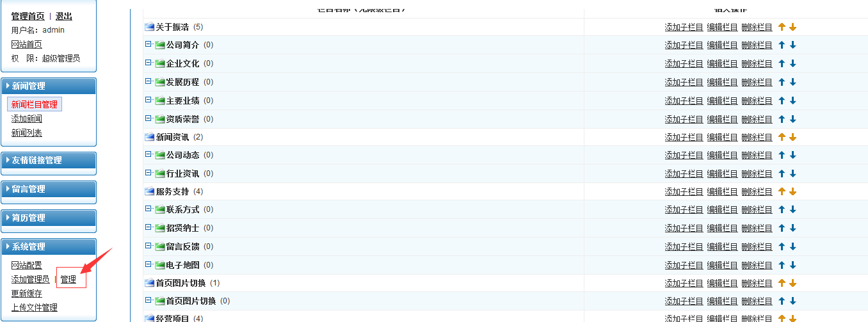
Task: Open the 管理 link beside 添加管理员
Action: 68,279
